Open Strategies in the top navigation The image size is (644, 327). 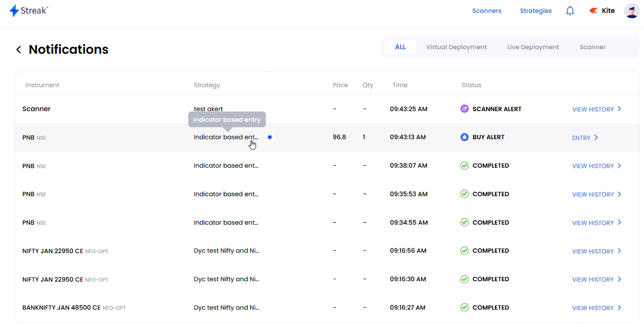pos(536,11)
